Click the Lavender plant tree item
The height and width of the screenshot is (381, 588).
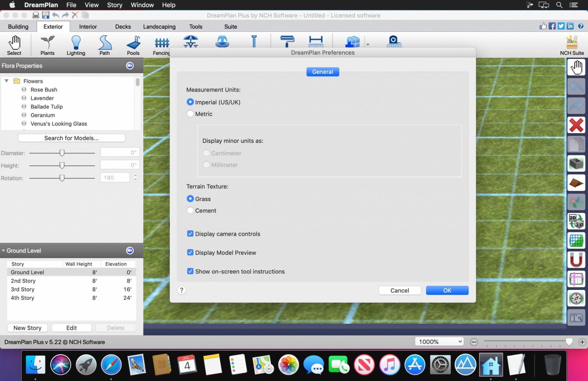click(x=42, y=98)
